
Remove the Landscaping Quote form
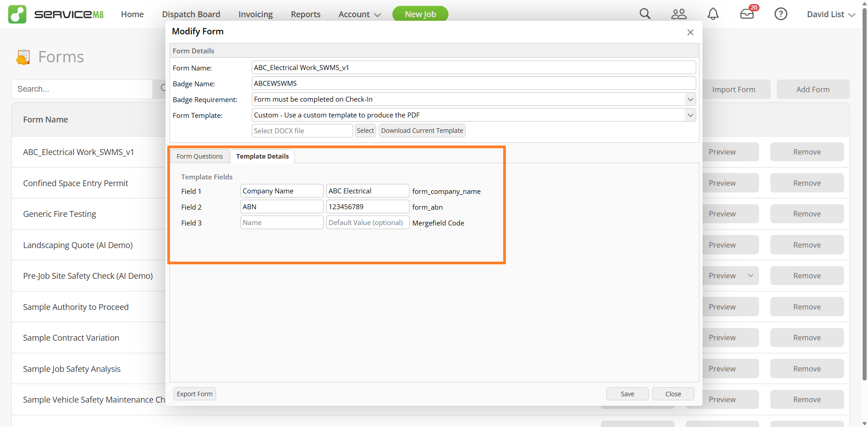(x=807, y=245)
